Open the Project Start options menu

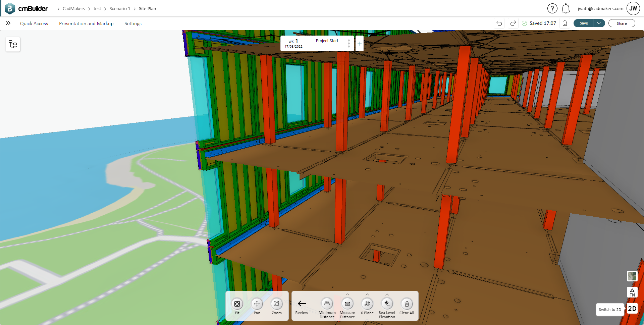(x=349, y=44)
